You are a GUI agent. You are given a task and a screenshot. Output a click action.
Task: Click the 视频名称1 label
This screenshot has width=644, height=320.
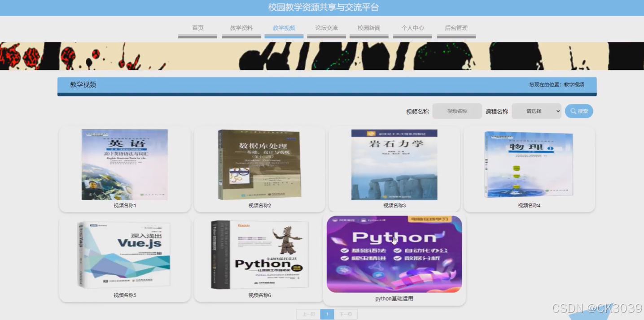(x=125, y=206)
